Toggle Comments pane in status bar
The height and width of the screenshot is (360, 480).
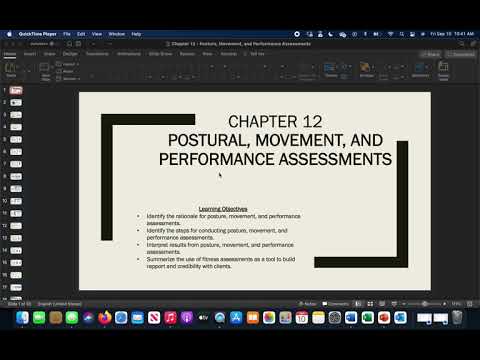point(336,304)
